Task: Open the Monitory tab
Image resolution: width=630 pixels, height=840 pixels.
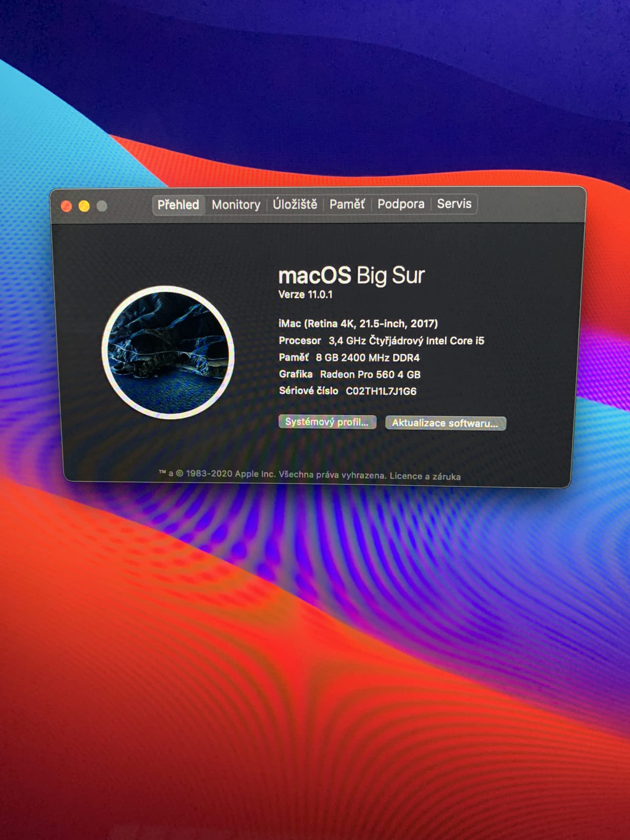Action: point(236,205)
